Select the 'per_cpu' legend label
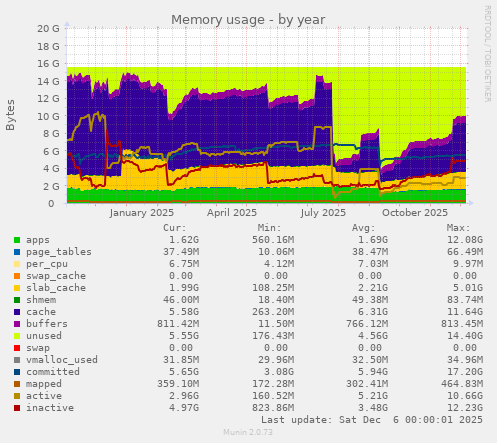 click(47, 264)
